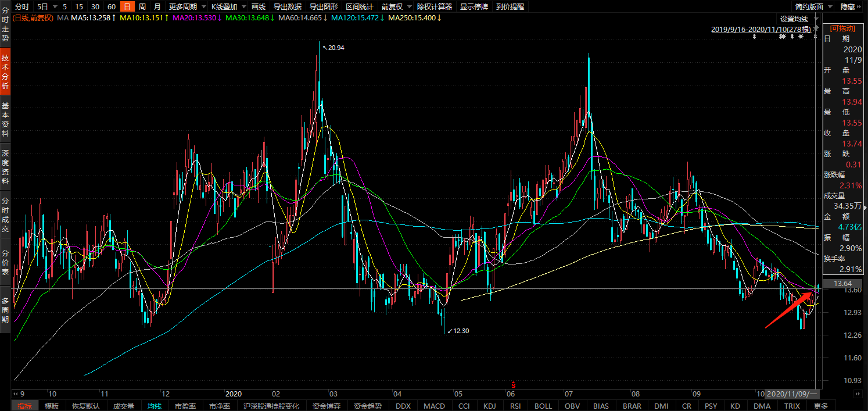Image resolution: width=868 pixels, height=411 pixels.
Task: Click the pin icon beside the date range
Action: (x=817, y=28)
